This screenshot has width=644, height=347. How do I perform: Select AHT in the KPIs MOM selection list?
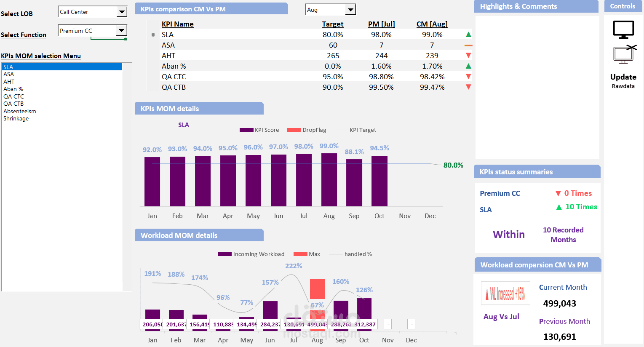point(62,82)
